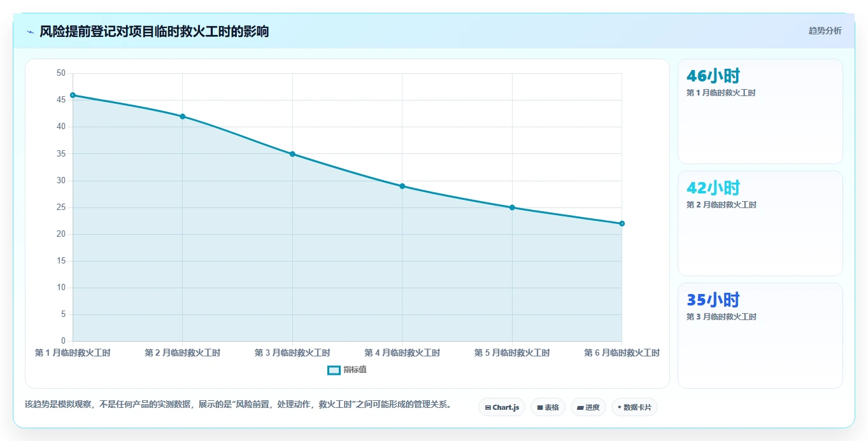
Task: Click y-axis value 0
Action: coord(63,341)
